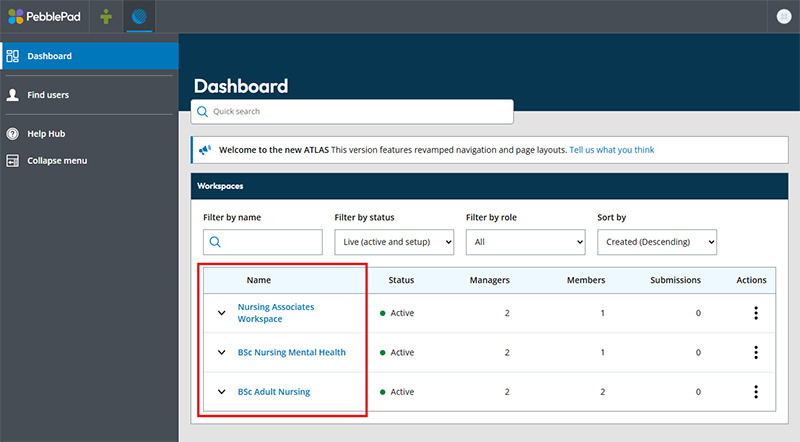Screen dimensions: 800x442
Task: Follow the Tell us what you think link
Action: pos(612,150)
